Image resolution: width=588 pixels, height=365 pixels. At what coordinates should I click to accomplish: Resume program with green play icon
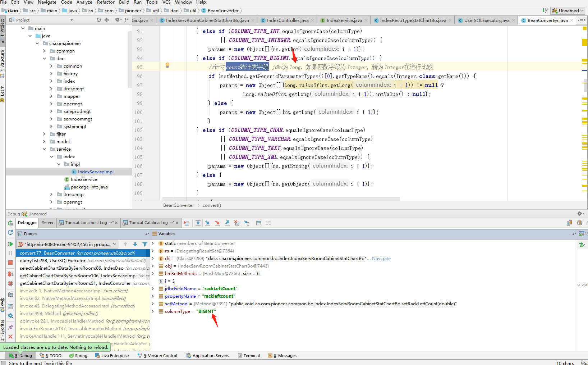pyautogui.click(x=10, y=244)
